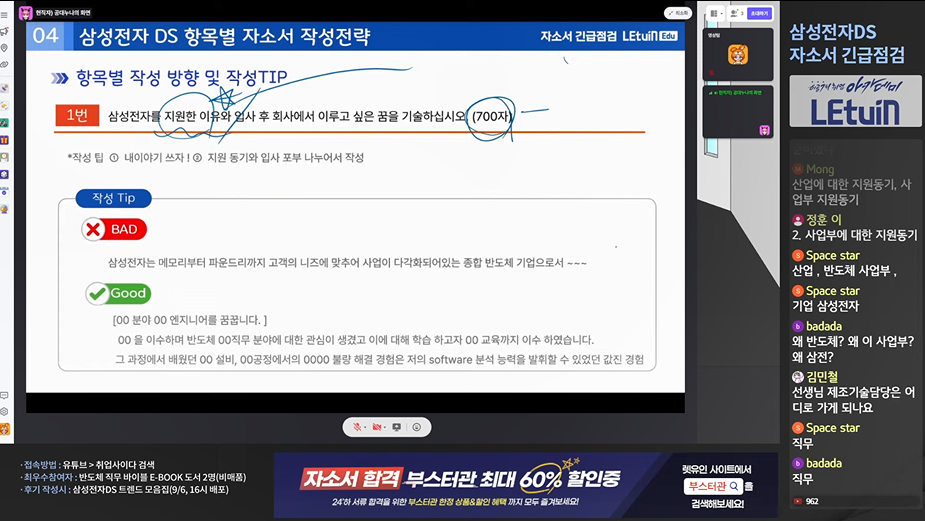Select the 영상팀 participant video tile

tap(738, 54)
